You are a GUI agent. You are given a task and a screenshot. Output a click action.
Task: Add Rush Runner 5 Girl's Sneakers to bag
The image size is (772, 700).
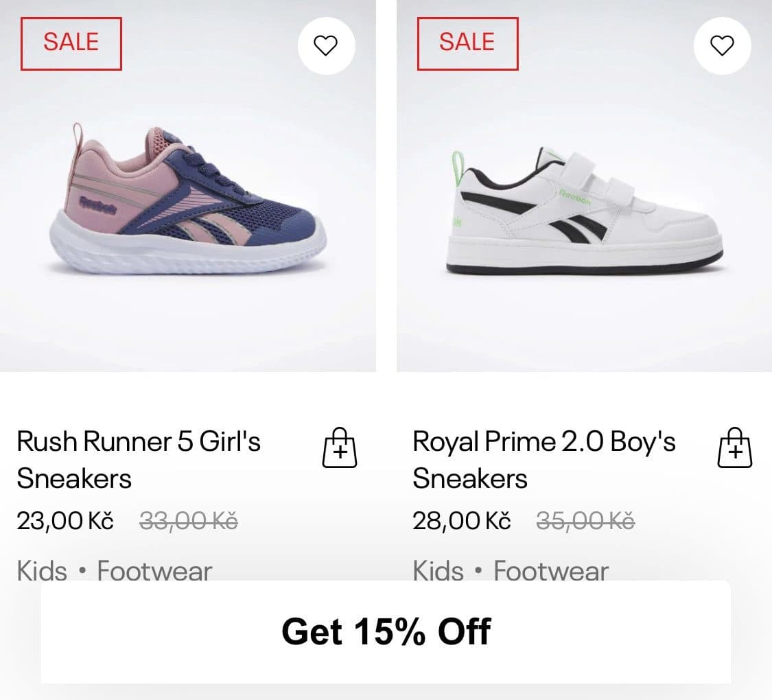pyautogui.click(x=340, y=448)
